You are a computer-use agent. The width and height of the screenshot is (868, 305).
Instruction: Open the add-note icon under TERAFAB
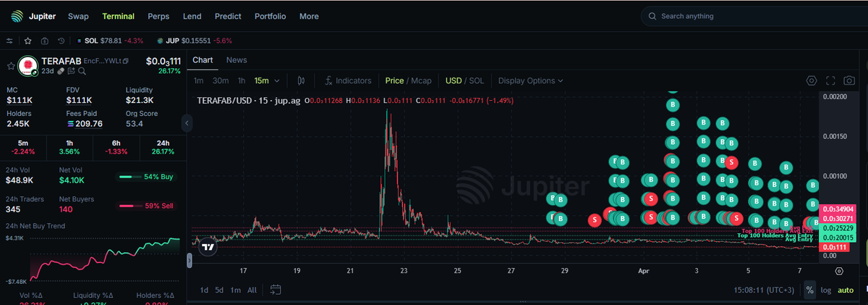(x=72, y=71)
